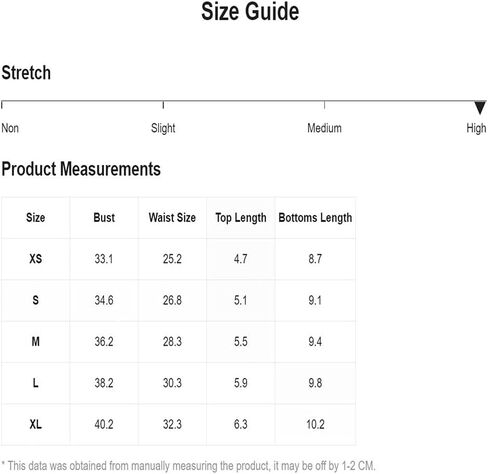The image size is (488, 474).
Task: Click the Waist Size column header
Action: 172,218
